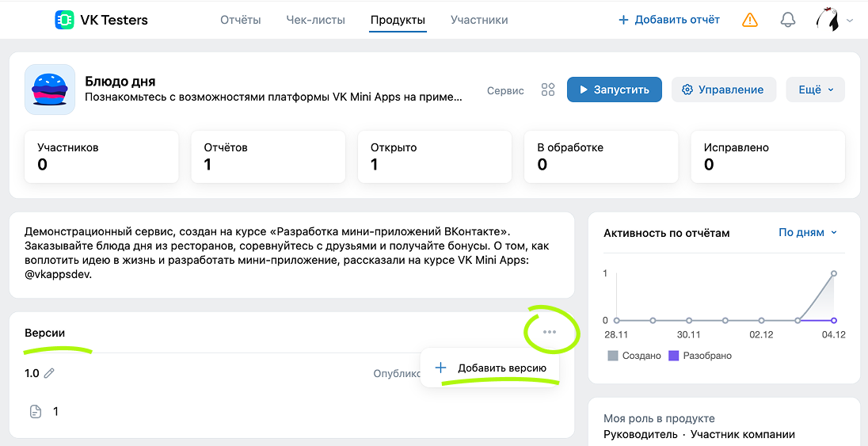The image size is (868, 446).
Task: Launch the app with Запустить button
Action: pyautogui.click(x=615, y=90)
